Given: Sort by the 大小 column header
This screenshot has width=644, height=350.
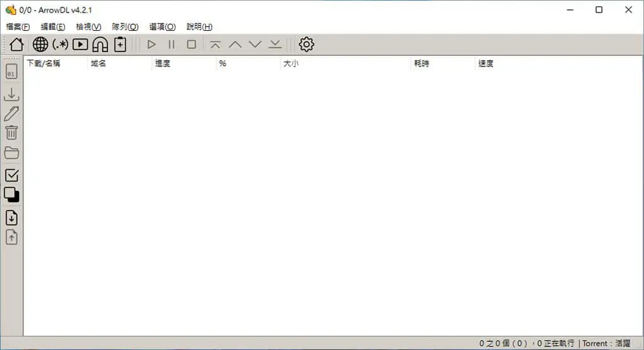Looking at the screenshot, I should coord(291,63).
